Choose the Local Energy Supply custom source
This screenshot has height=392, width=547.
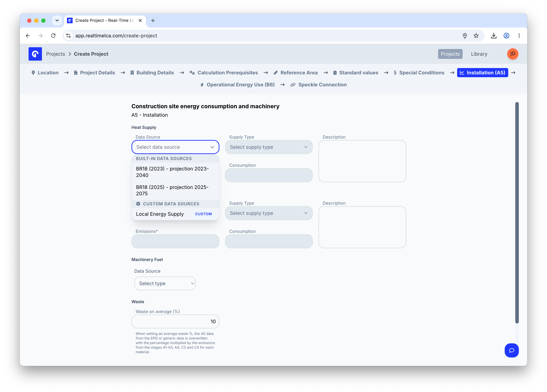pyautogui.click(x=175, y=214)
